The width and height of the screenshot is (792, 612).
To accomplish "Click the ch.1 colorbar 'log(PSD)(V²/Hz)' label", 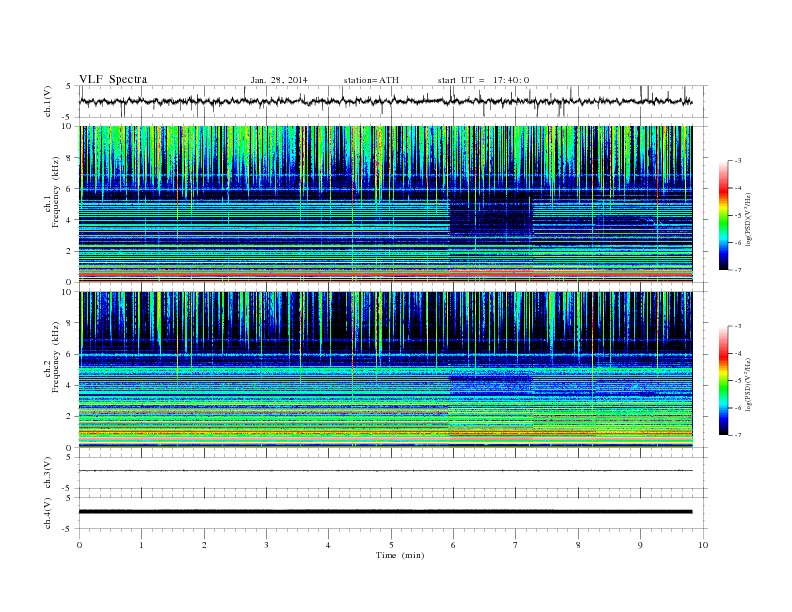I will 748,220.
